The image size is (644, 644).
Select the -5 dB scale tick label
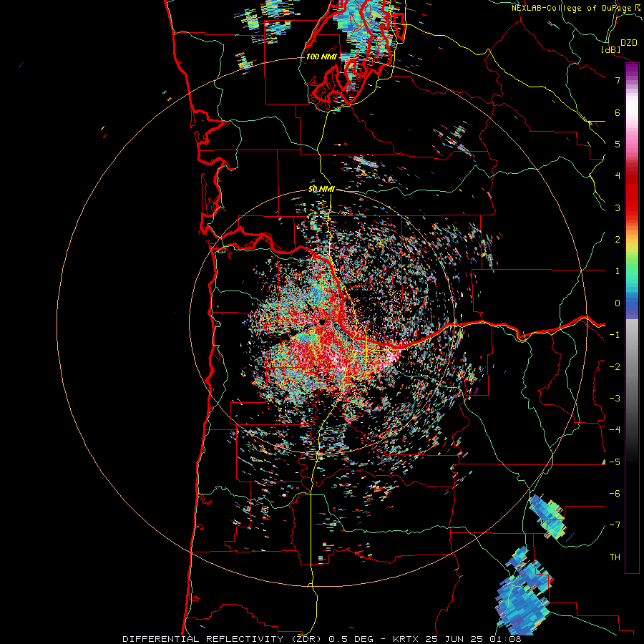615,462
